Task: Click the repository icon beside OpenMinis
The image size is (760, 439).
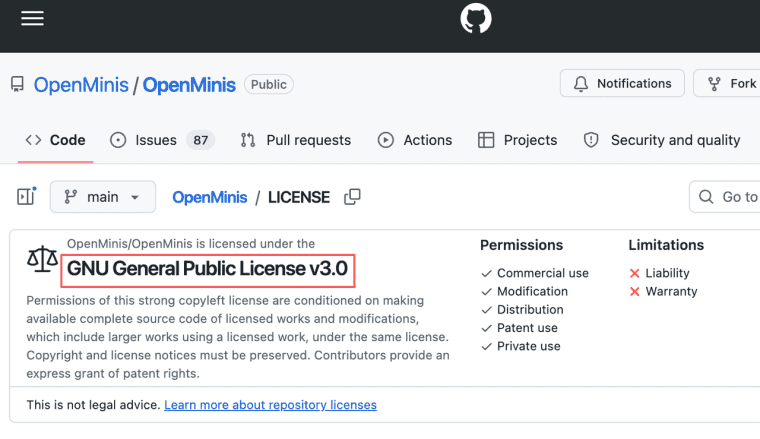Action: [x=17, y=84]
